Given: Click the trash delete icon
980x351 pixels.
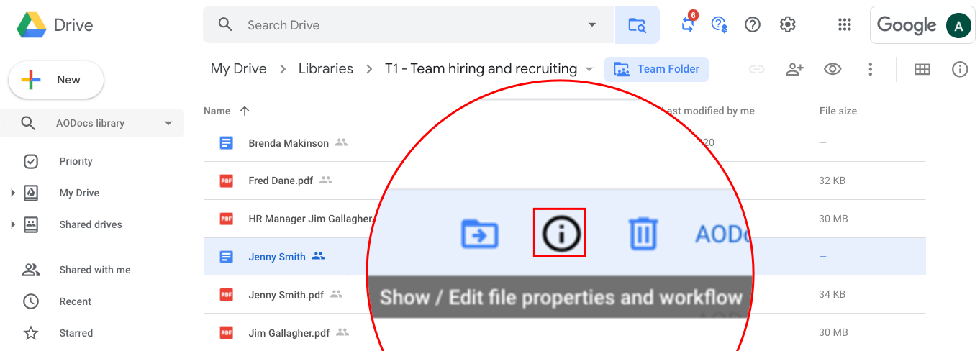Looking at the screenshot, I should click(x=643, y=234).
